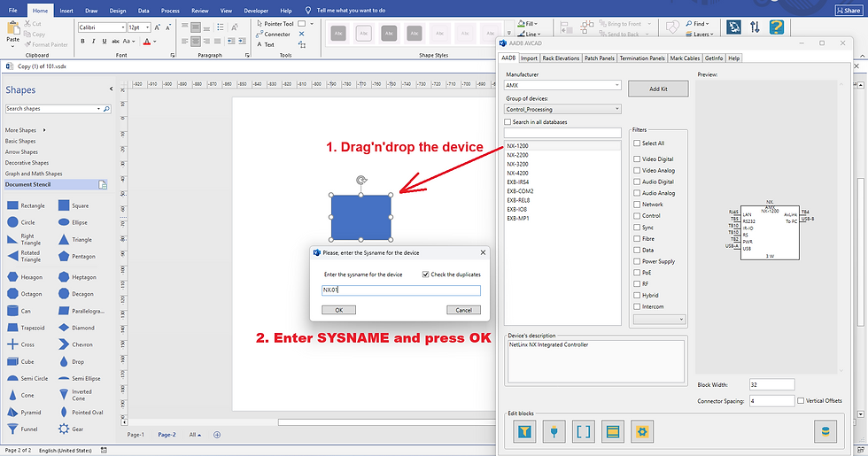Select the Connector tool

[x=274, y=35]
